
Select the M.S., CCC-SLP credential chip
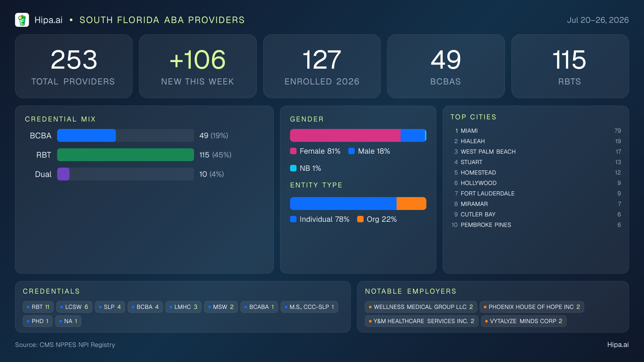click(x=309, y=307)
